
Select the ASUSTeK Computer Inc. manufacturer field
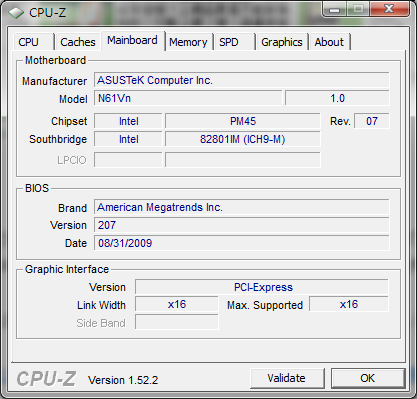click(241, 80)
